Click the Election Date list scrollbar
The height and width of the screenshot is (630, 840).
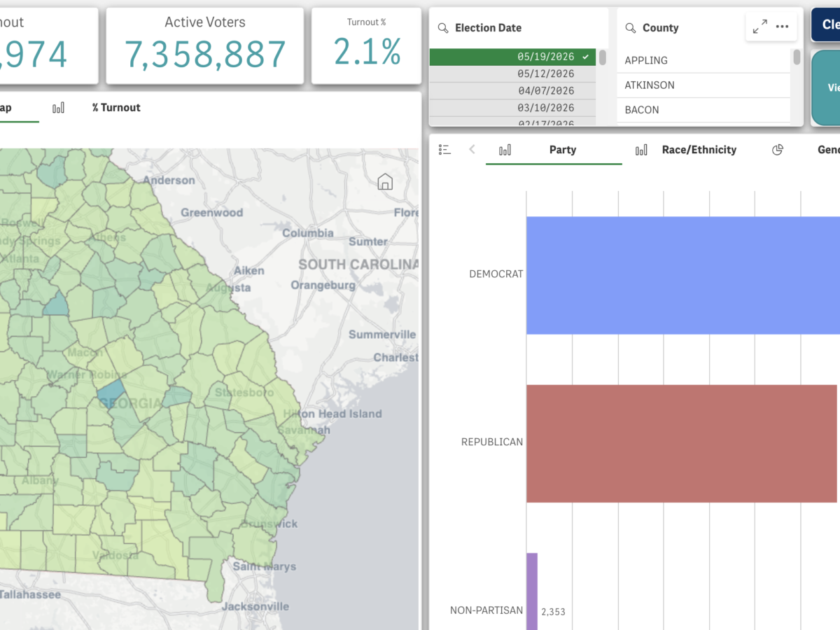click(603, 57)
